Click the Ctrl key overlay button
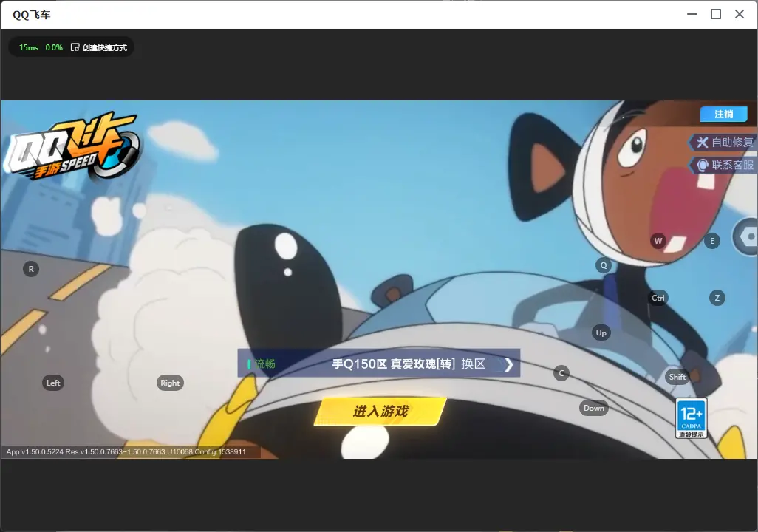The width and height of the screenshot is (758, 532). click(x=658, y=298)
